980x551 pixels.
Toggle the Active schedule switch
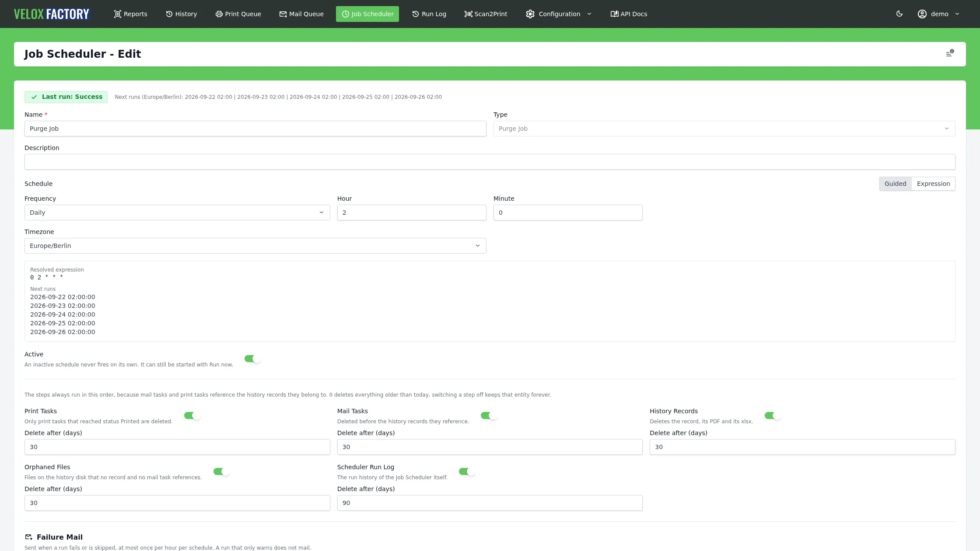point(253,359)
